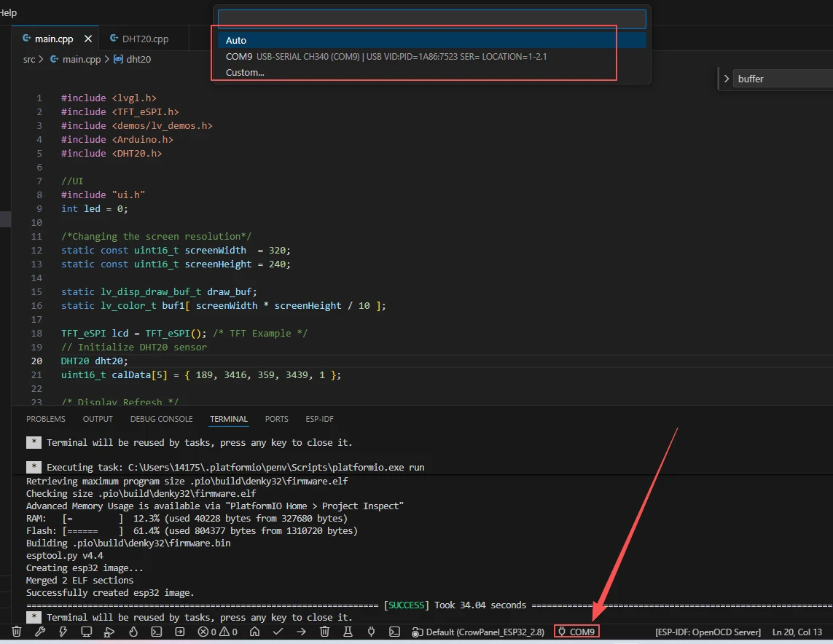Screen dimensions: 833x644
Task: Click the ESP-IDF build wrench icon
Action: coord(39,632)
